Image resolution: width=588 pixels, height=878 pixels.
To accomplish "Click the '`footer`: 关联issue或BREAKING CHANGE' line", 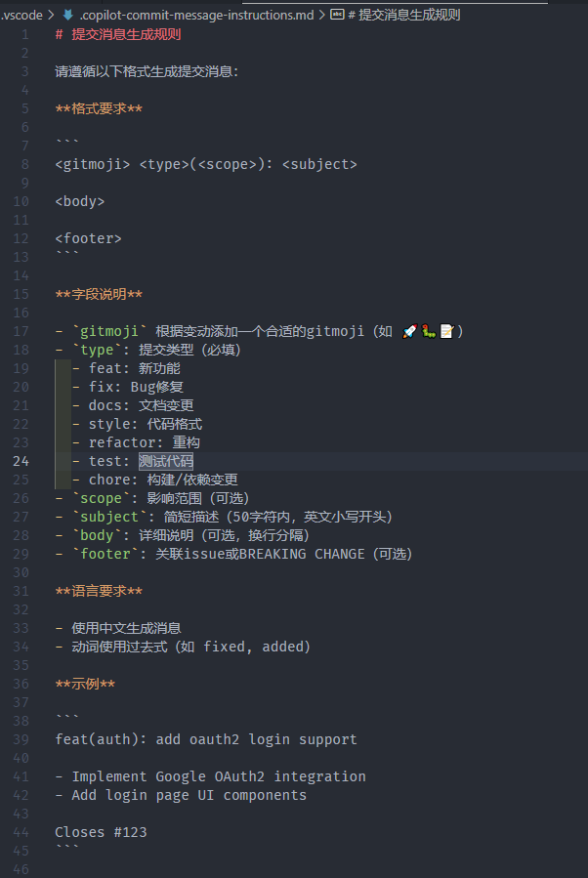I will tap(233, 554).
